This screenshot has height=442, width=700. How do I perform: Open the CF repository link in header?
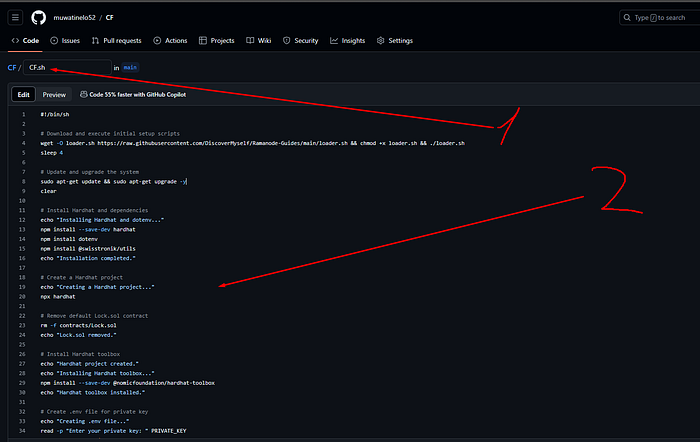pos(109,17)
